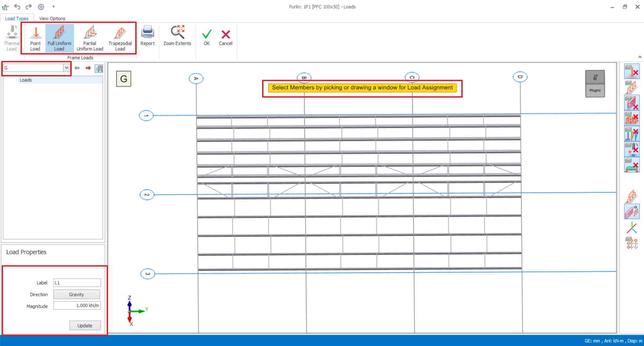Switch to the View Options tab
The image size is (644, 346).
52,19
